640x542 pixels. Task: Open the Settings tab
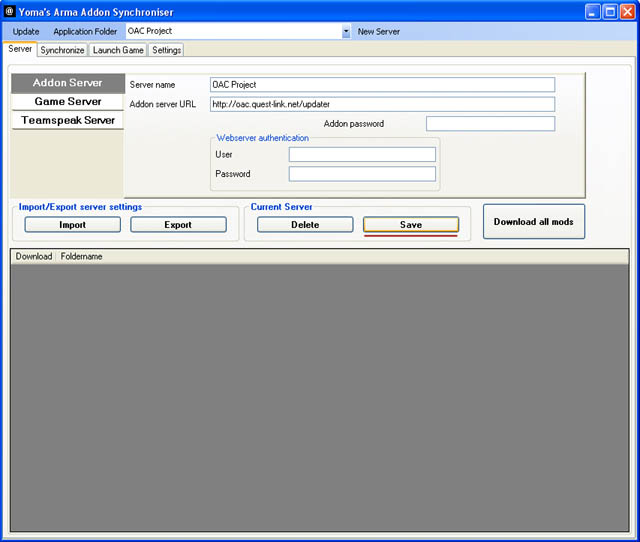coord(166,50)
